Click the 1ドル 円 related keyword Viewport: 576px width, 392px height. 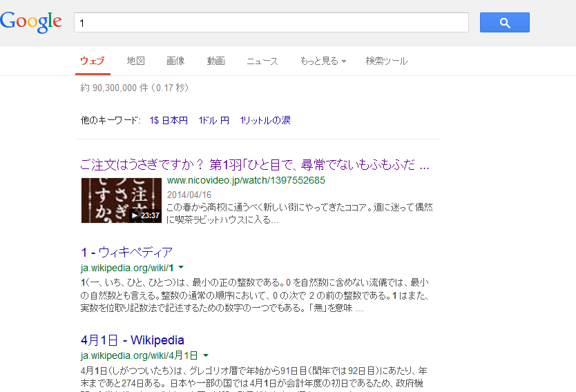tap(214, 120)
